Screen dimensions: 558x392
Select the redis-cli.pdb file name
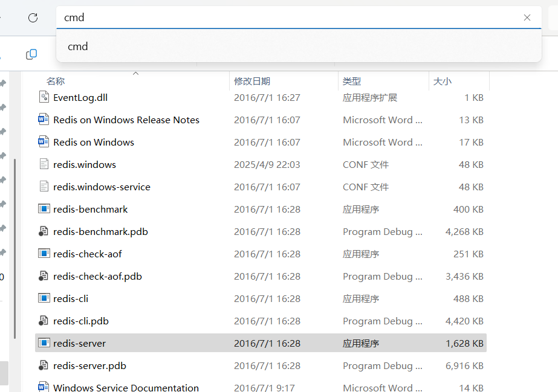81,321
